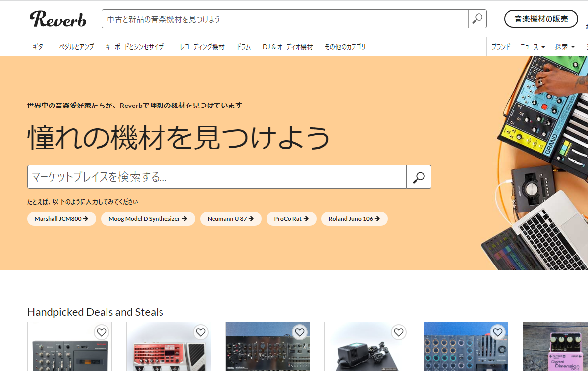
Task: Open the ドラム category menu
Action: [x=243, y=47]
